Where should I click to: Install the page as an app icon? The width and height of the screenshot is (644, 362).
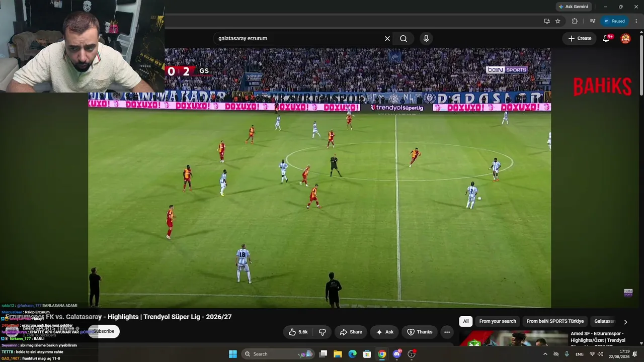(547, 21)
